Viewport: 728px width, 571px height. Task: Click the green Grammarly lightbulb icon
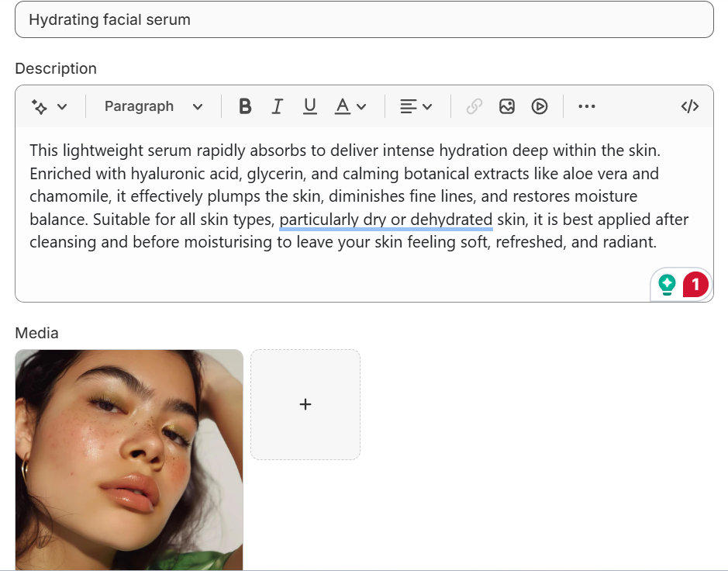(667, 285)
